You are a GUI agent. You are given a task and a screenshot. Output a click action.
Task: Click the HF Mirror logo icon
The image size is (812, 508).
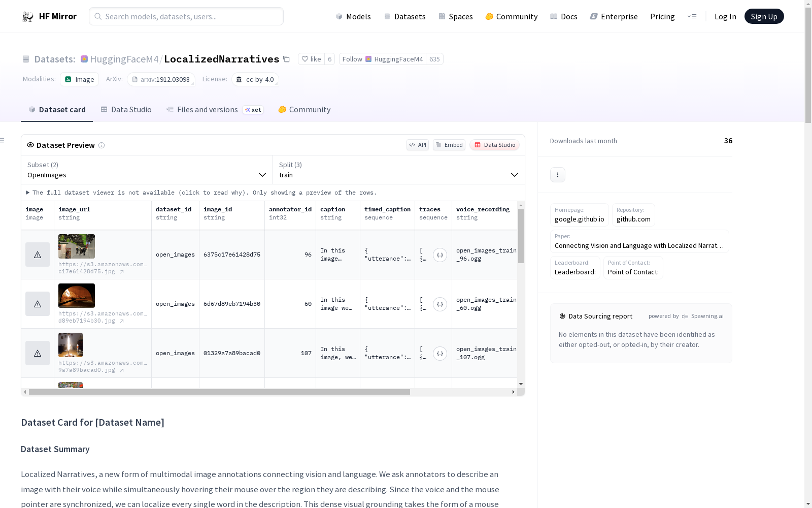click(x=28, y=17)
